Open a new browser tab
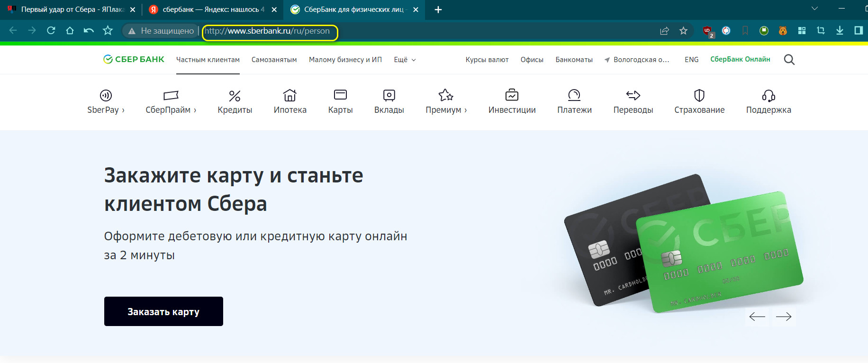 438,9
